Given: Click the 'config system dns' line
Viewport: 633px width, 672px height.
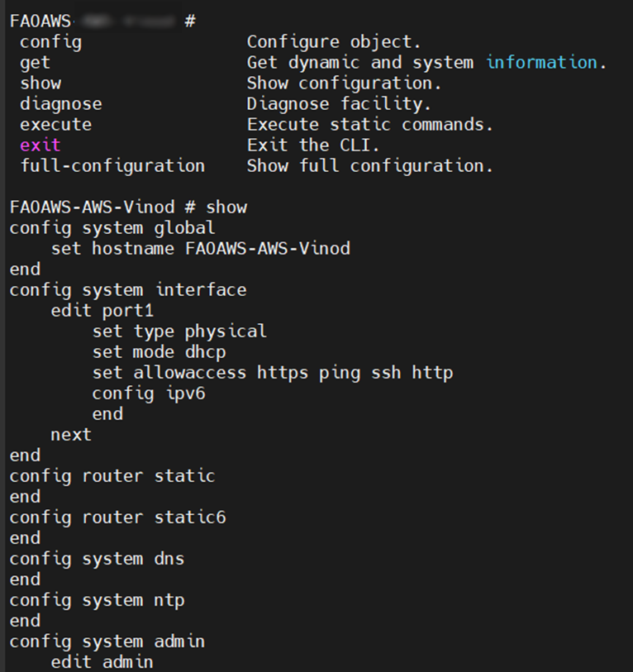Looking at the screenshot, I should [x=97, y=559].
